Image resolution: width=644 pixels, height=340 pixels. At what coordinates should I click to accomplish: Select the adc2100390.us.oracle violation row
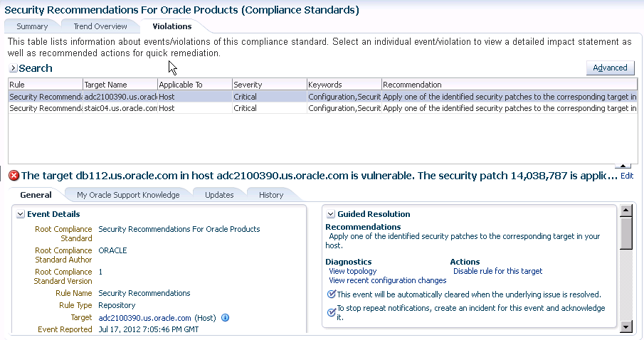323,97
